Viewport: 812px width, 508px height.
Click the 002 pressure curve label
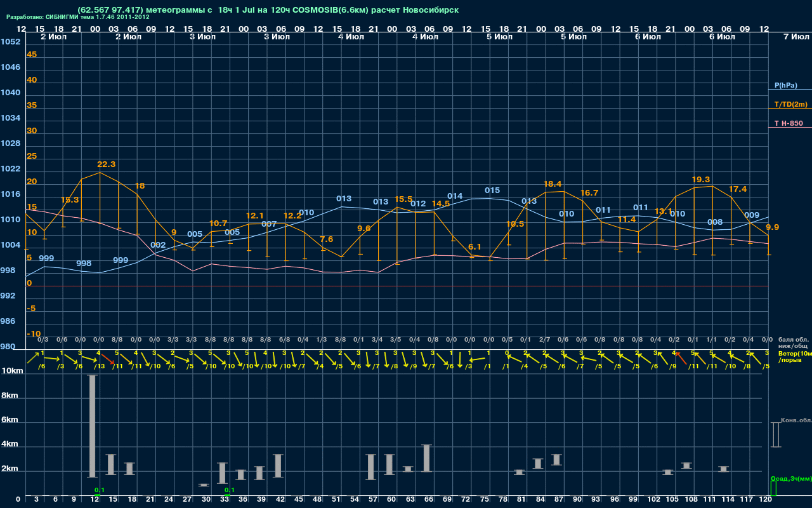(158, 244)
